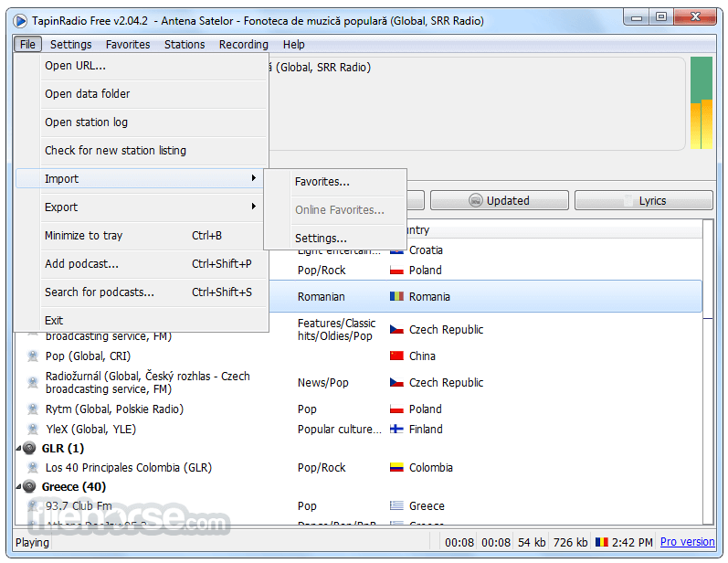Click the Lyrics button
The width and height of the screenshot is (728, 563).
click(x=644, y=201)
